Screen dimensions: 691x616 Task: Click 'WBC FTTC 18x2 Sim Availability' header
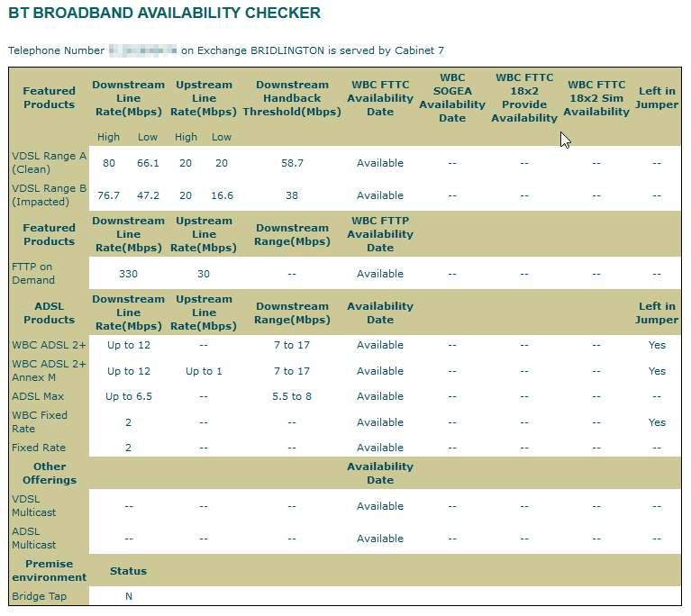point(596,98)
